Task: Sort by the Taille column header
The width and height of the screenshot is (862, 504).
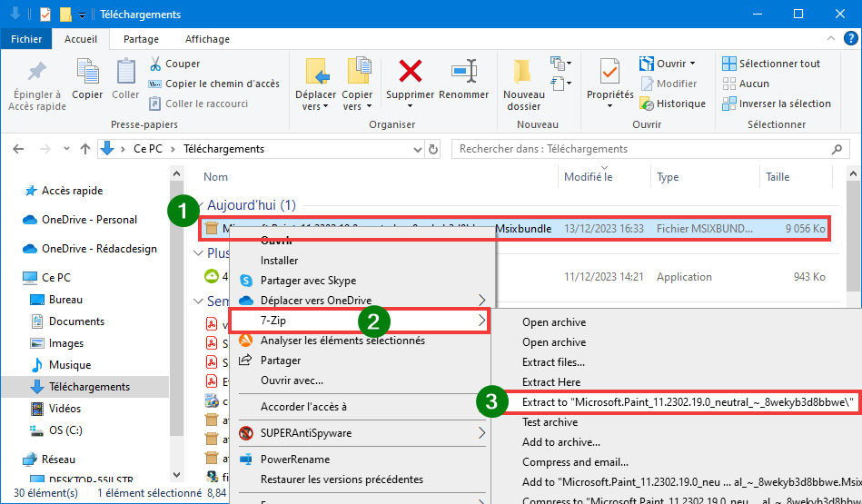Action: pyautogui.click(x=778, y=177)
